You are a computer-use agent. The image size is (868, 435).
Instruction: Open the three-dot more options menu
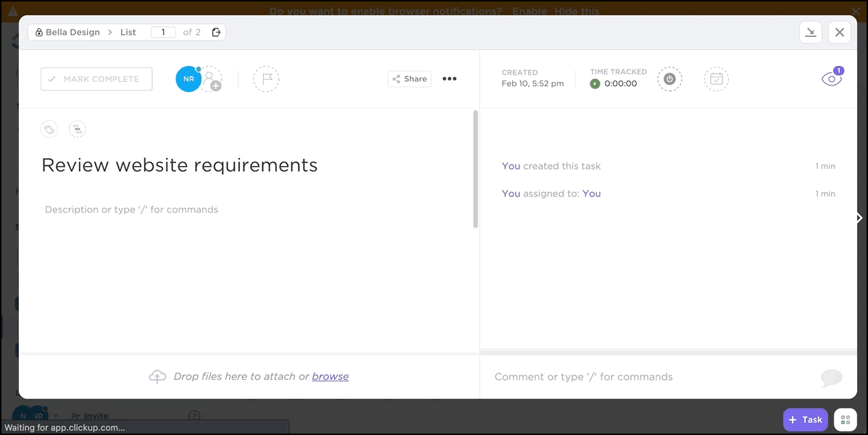tap(449, 79)
